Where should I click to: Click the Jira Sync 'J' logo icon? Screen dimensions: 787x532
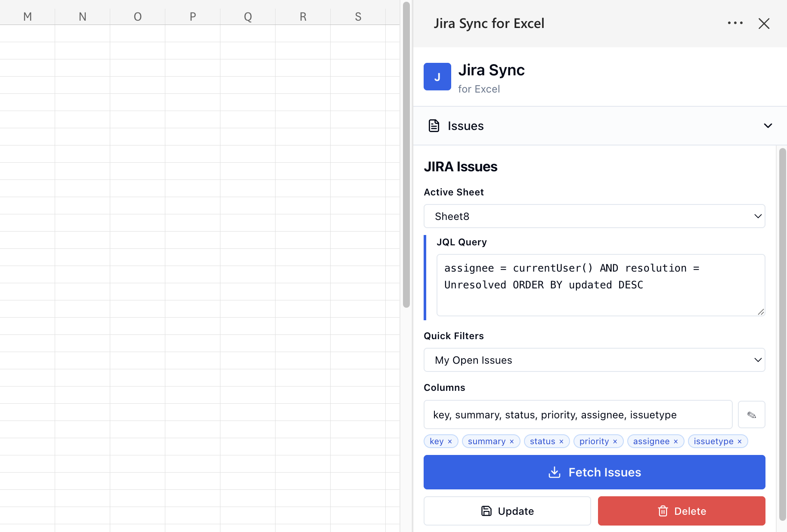coord(437,77)
